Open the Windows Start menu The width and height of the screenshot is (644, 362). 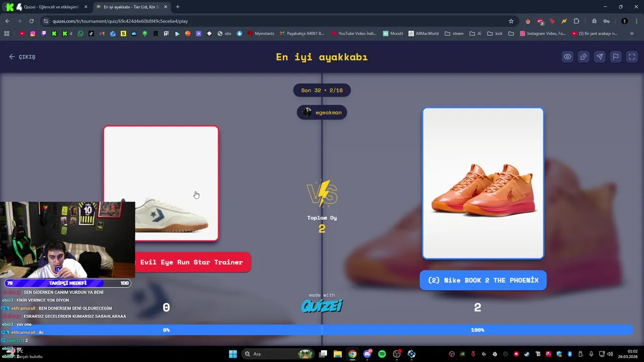click(233, 354)
